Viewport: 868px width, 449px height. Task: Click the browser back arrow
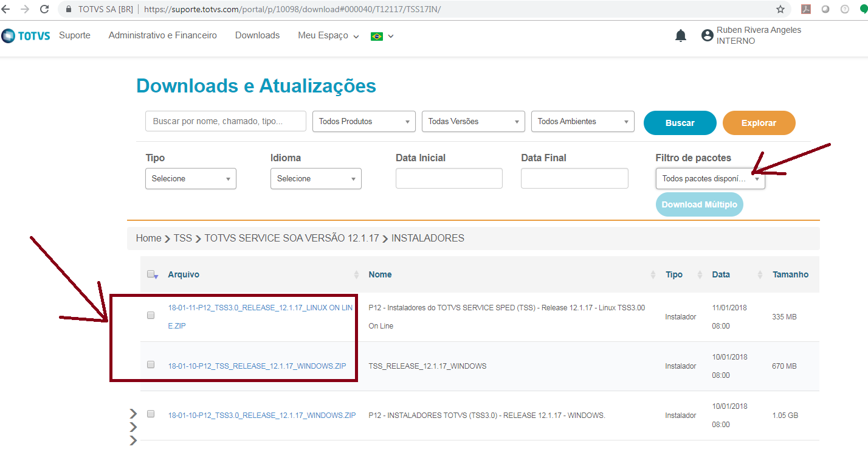[x=5, y=9]
